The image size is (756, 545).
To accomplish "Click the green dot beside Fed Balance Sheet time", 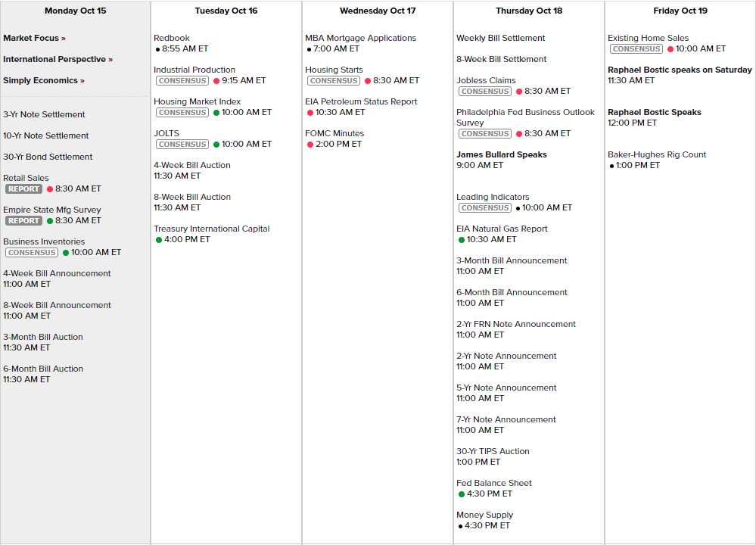I will [x=462, y=494].
